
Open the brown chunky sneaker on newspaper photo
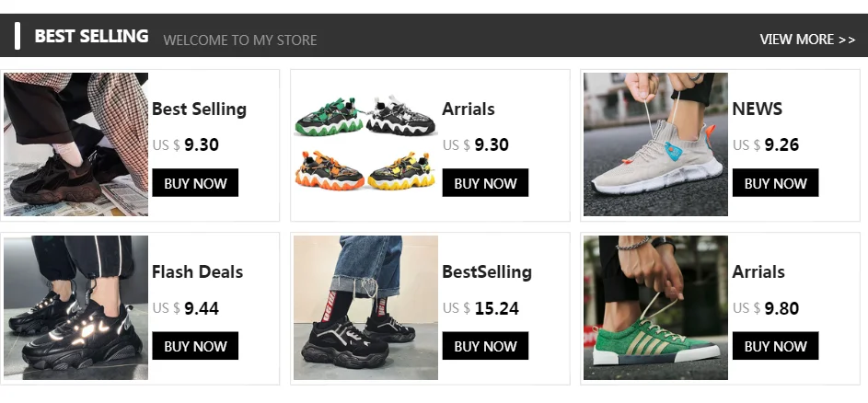[75, 144]
